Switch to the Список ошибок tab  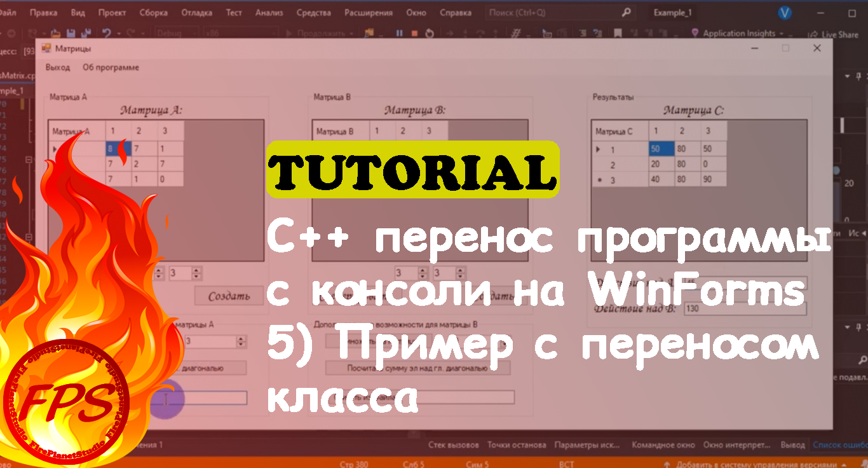click(840, 444)
